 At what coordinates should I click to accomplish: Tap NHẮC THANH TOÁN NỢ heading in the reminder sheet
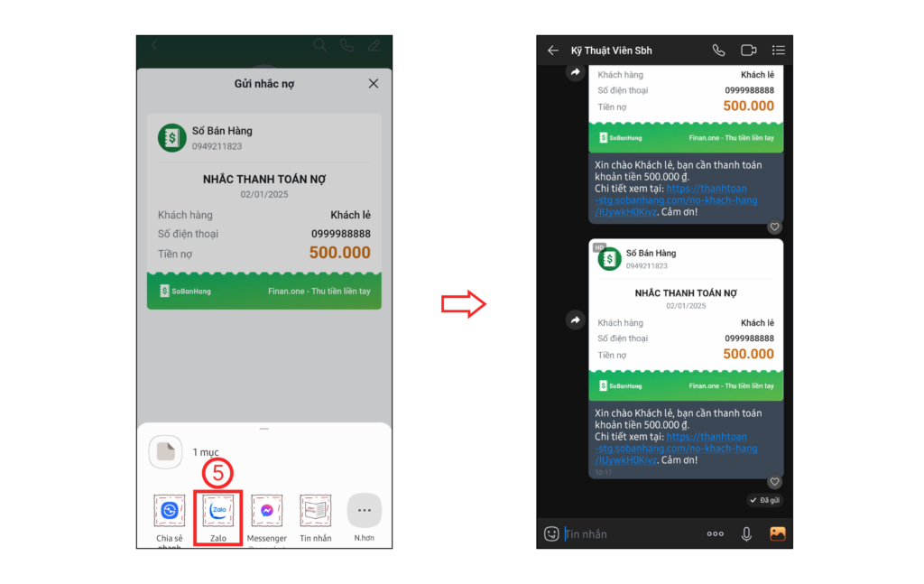pos(264,179)
